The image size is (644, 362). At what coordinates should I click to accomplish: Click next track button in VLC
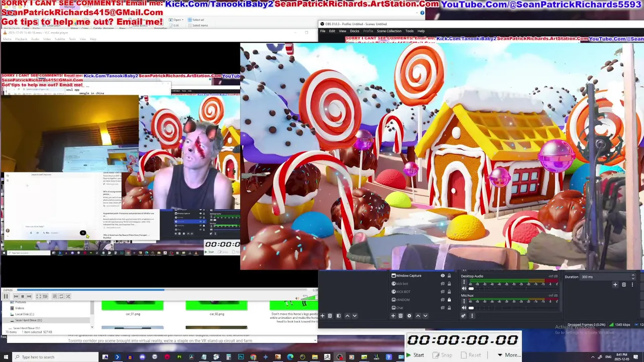(x=29, y=296)
